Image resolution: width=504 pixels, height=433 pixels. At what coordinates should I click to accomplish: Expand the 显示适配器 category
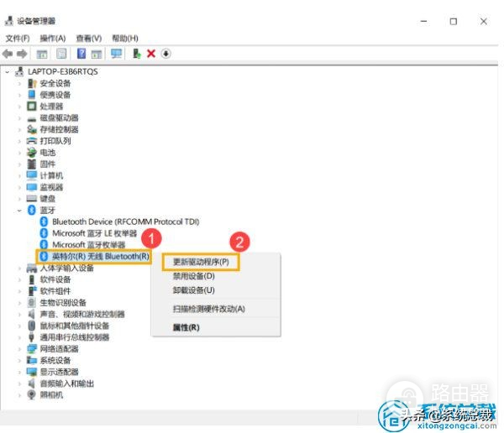(19, 373)
